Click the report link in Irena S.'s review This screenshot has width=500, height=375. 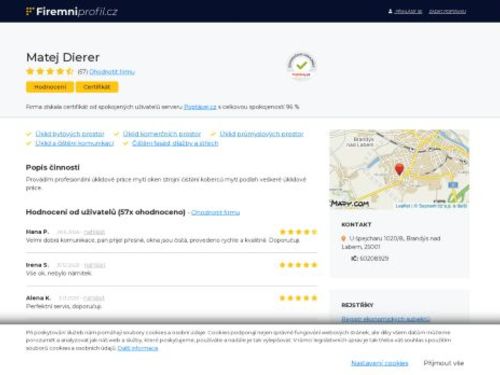(x=95, y=265)
